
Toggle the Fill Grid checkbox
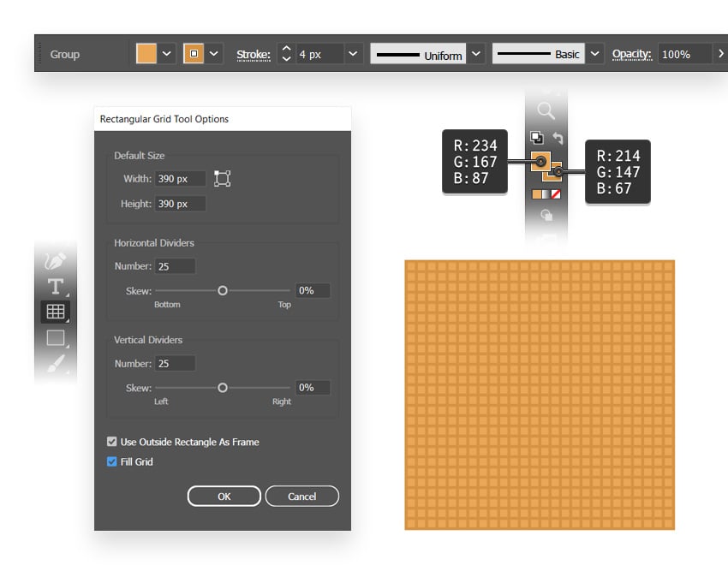click(112, 461)
